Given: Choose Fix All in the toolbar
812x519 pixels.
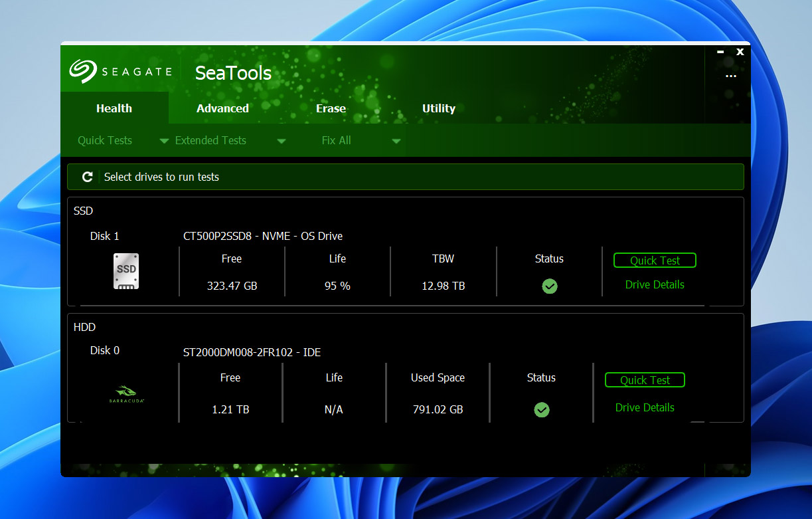Looking at the screenshot, I should 336,140.
